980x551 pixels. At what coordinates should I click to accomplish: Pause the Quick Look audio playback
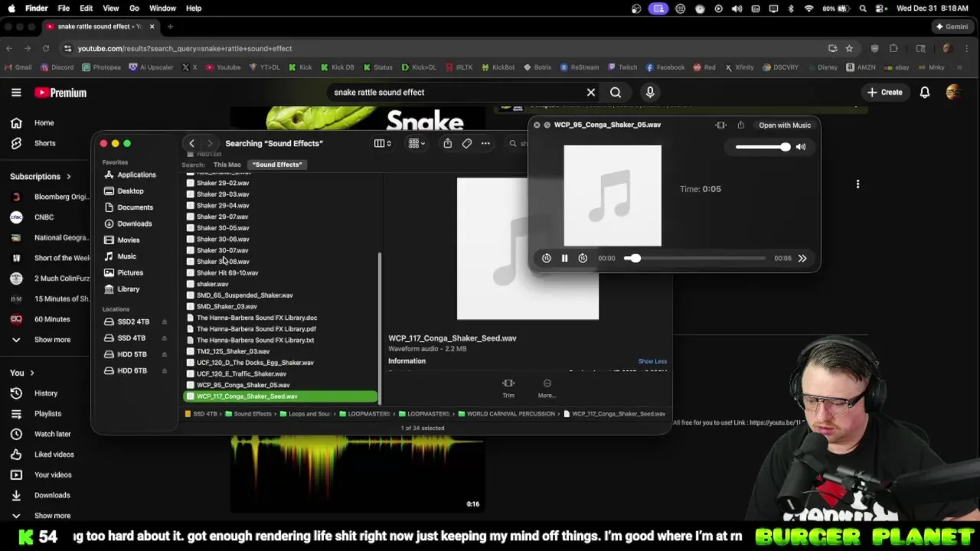point(564,259)
